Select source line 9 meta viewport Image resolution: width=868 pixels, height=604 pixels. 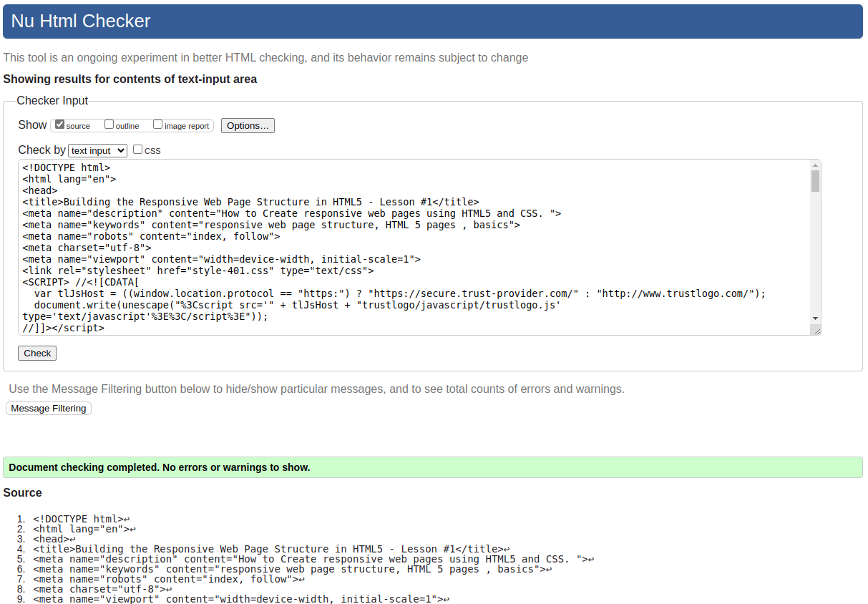point(241,599)
